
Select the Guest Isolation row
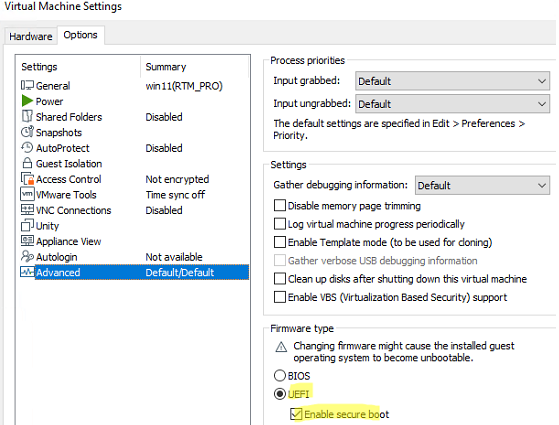pos(134,164)
